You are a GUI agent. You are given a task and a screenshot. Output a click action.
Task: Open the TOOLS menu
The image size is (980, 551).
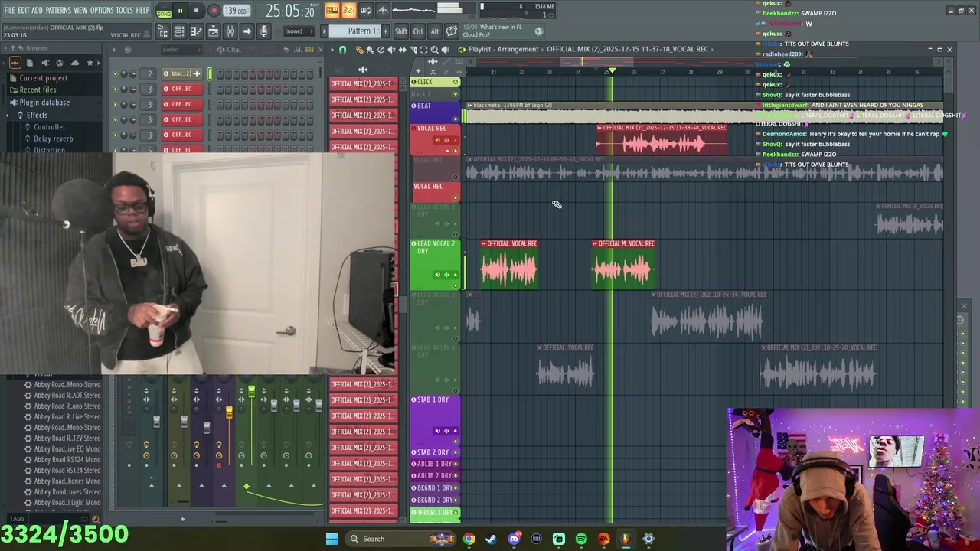[x=124, y=10]
